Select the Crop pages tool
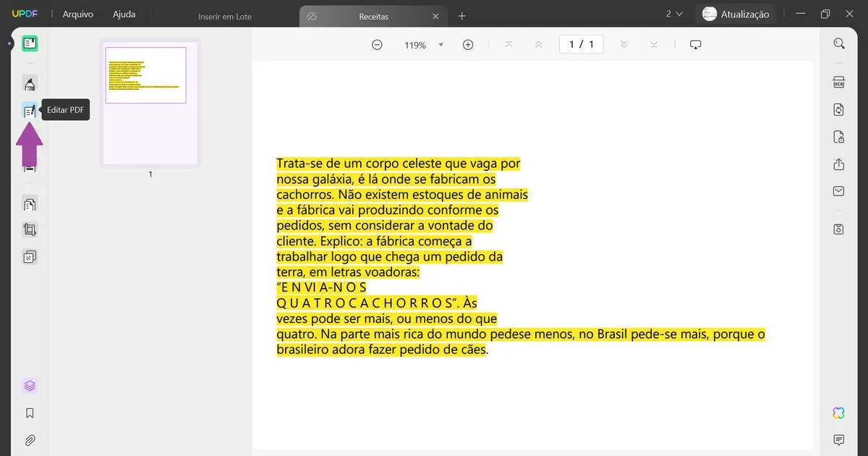868x456 pixels. [30, 229]
